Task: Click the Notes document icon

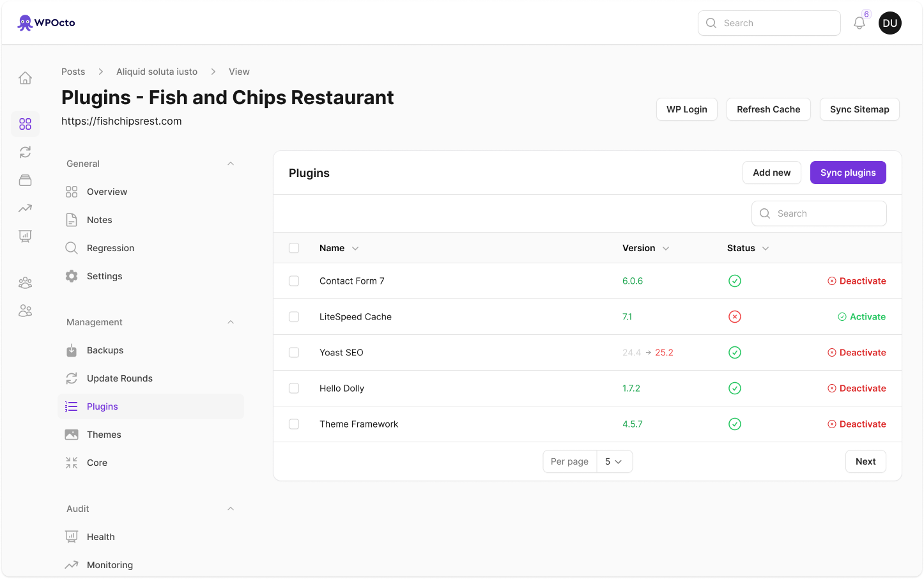Action: (72, 220)
